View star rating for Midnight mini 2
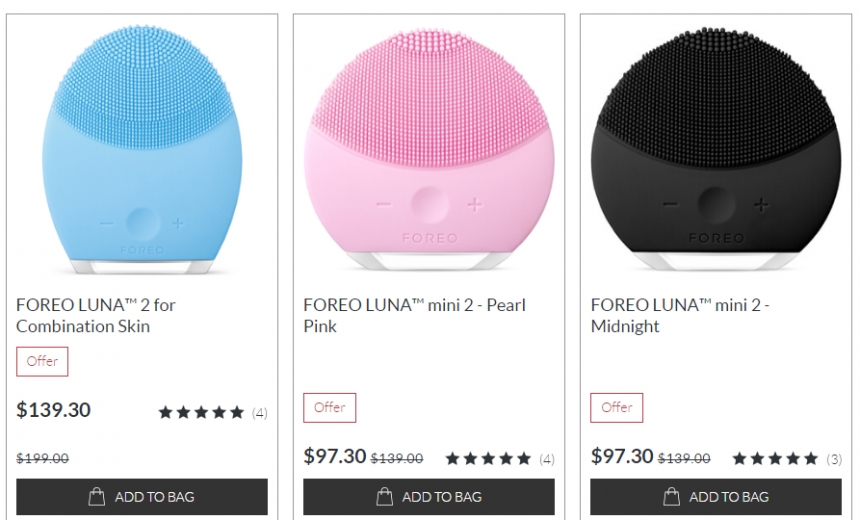The width and height of the screenshot is (860, 520). click(775, 458)
